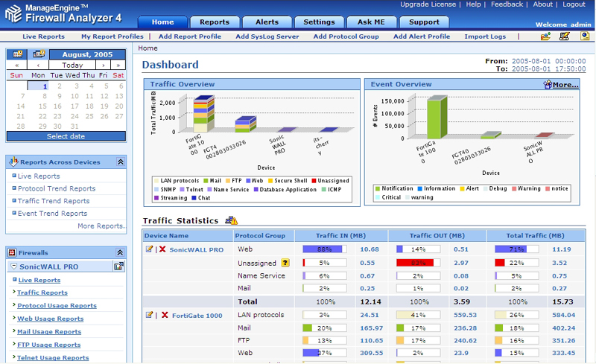Click the 88% Web Traffic IN bar
This screenshot has height=364, width=596.
325,249
